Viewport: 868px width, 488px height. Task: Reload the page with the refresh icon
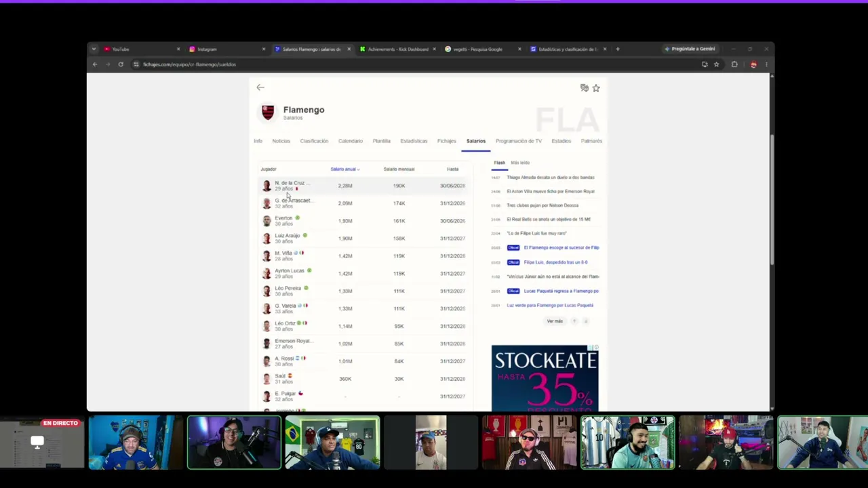121,64
